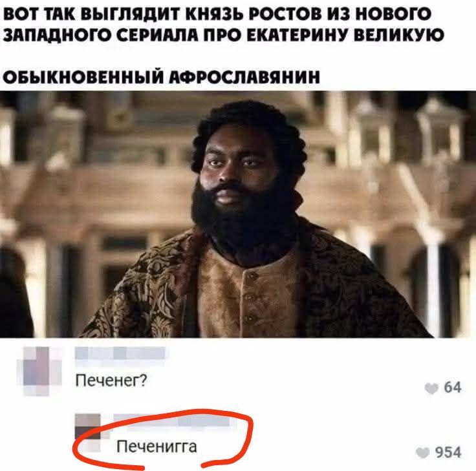Select the like count 64
The width and height of the screenshot is (476, 471).
point(453,388)
